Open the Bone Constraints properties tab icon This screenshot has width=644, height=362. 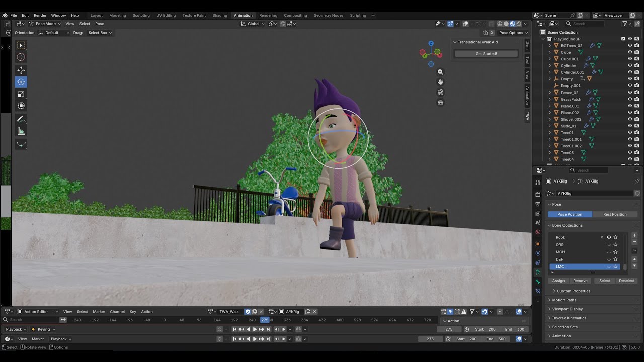pos(538,291)
